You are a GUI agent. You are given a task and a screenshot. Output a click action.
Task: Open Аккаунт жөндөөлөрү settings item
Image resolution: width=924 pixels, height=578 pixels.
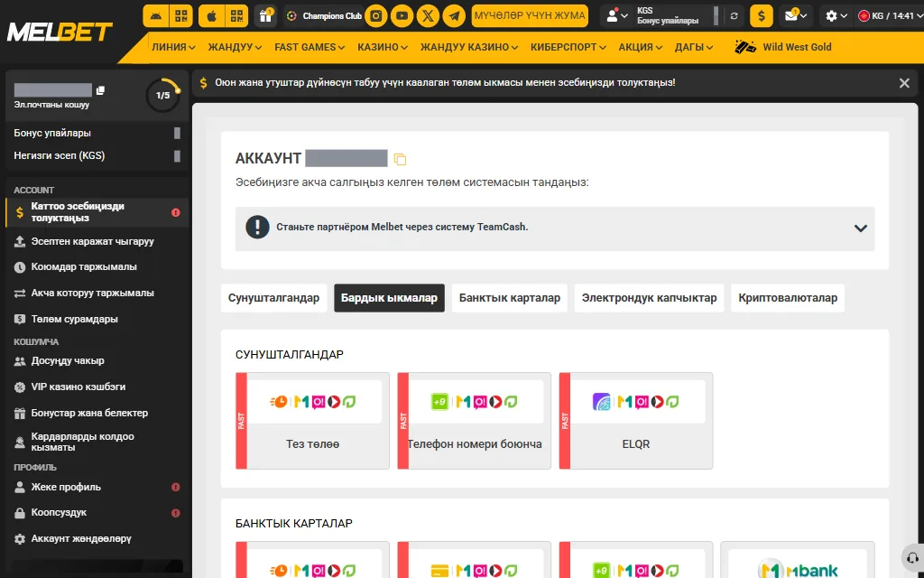[97, 538]
